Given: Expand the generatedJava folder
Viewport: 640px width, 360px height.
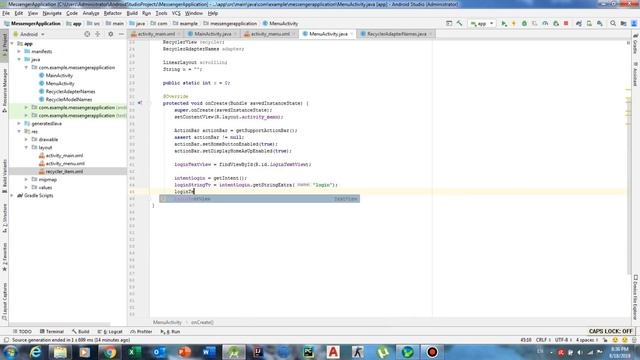Looking at the screenshot, I should 19,123.
